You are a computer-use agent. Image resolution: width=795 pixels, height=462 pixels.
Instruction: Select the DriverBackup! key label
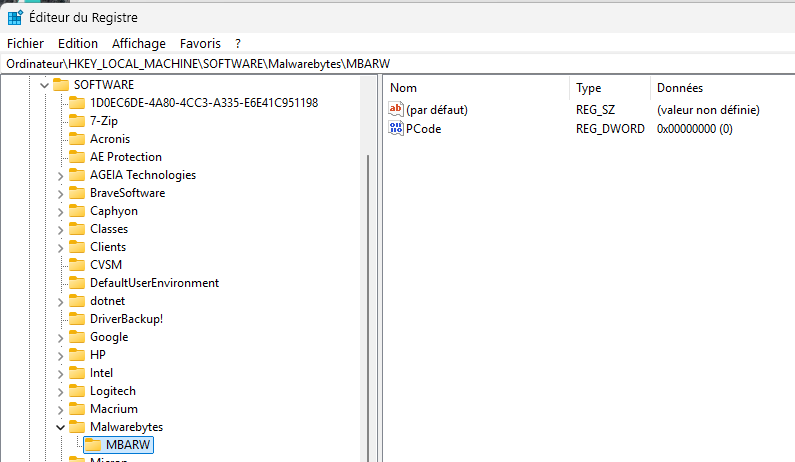click(x=126, y=319)
